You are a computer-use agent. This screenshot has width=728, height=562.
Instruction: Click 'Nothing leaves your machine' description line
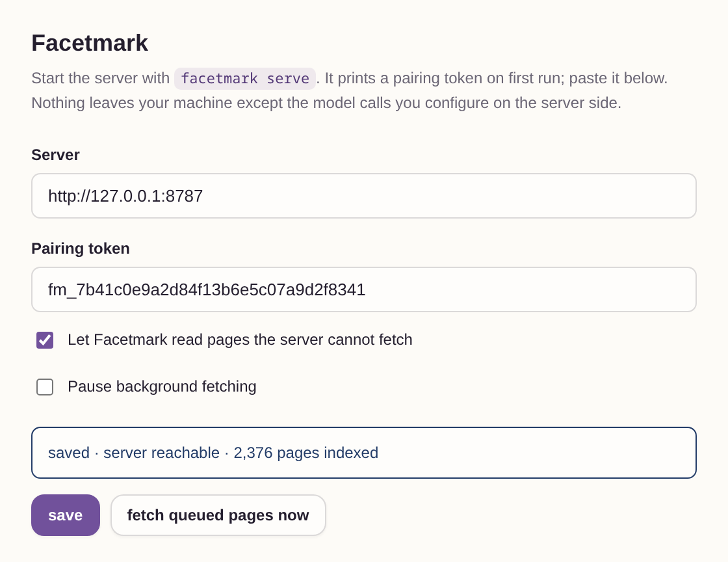tap(326, 103)
